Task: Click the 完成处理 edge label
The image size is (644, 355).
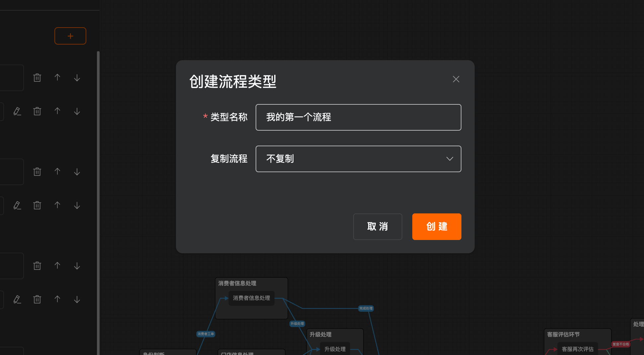Action: click(366, 308)
